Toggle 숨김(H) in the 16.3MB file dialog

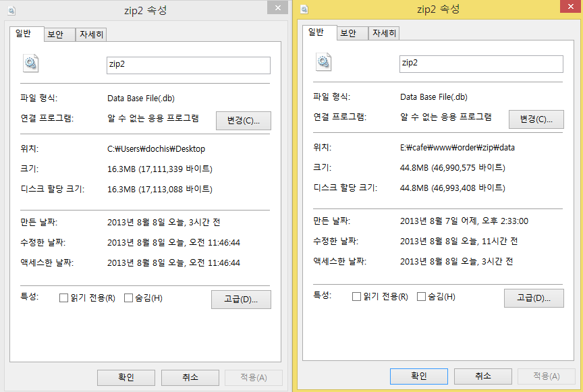129,298
